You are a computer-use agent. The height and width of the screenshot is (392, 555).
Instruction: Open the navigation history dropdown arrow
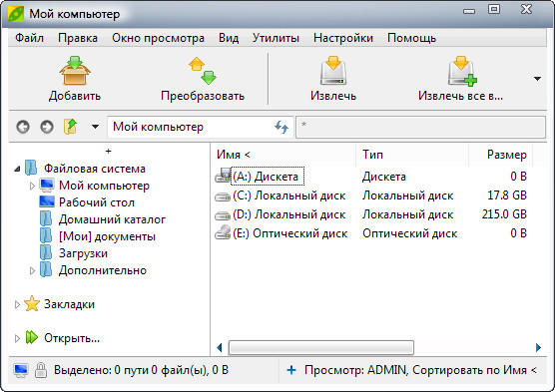95,127
